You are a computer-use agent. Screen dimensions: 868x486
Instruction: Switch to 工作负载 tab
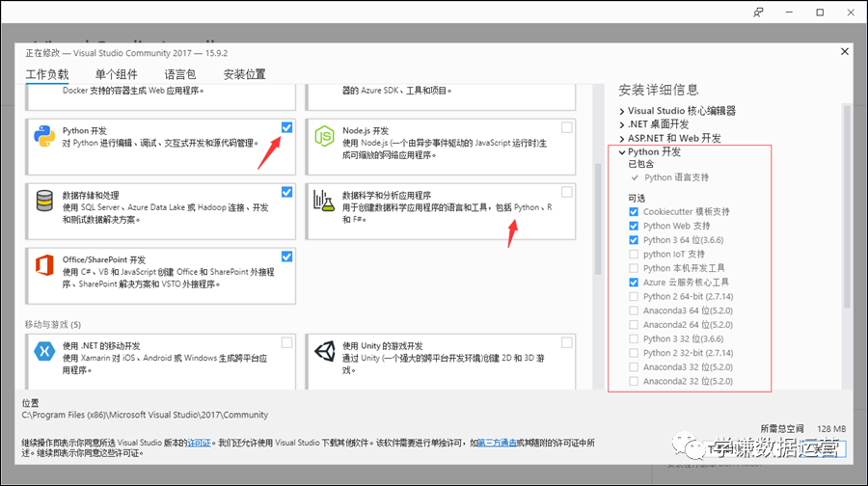(47, 74)
